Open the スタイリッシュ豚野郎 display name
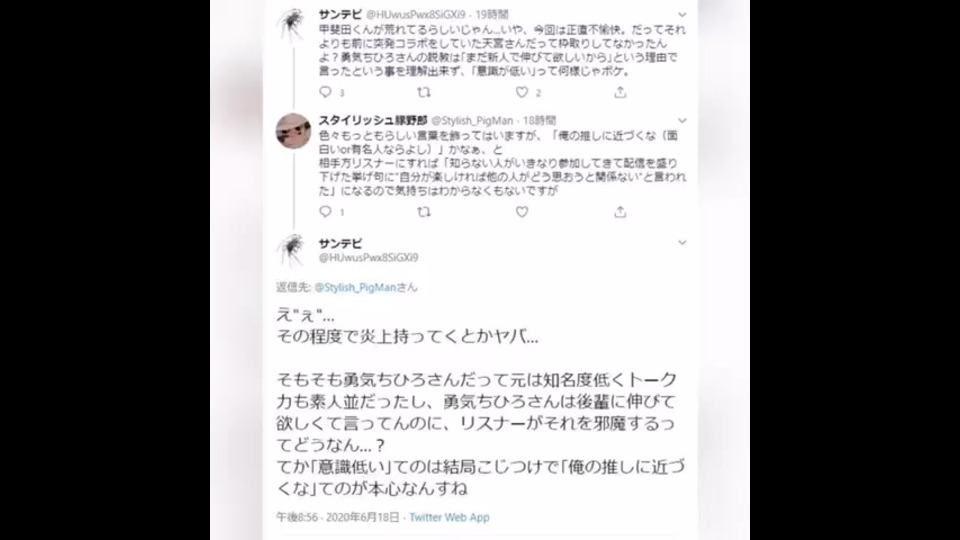The image size is (960, 540). coord(373,121)
